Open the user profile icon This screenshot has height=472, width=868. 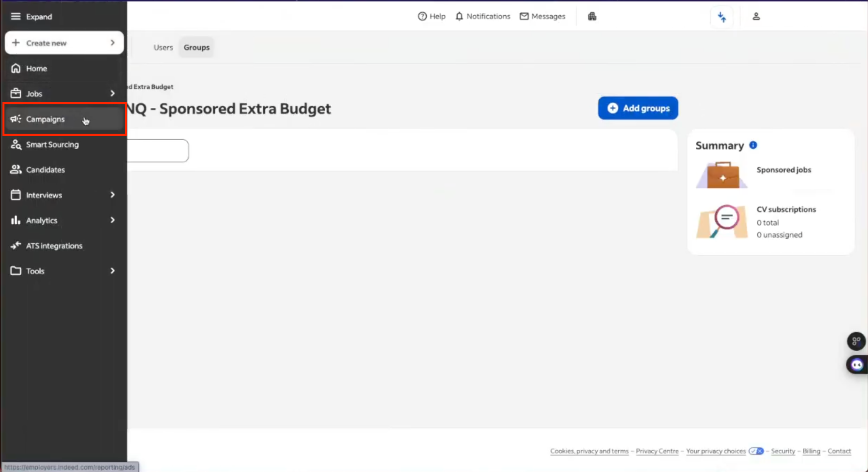point(756,17)
